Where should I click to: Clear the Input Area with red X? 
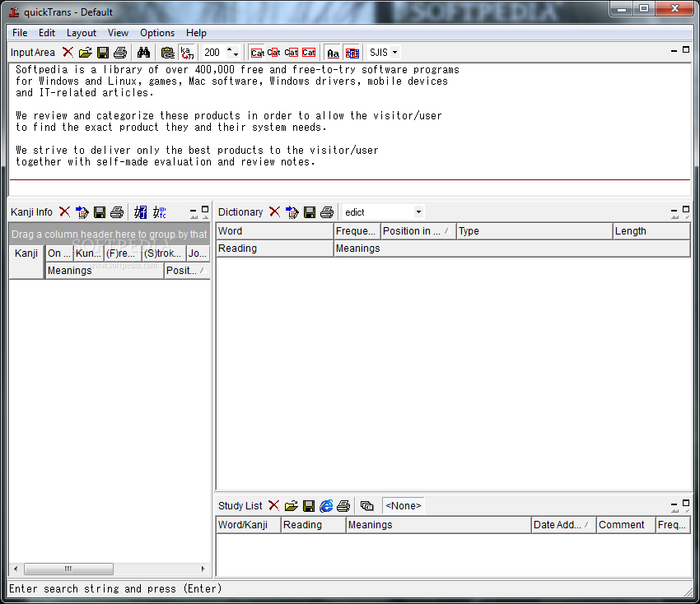click(x=68, y=52)
